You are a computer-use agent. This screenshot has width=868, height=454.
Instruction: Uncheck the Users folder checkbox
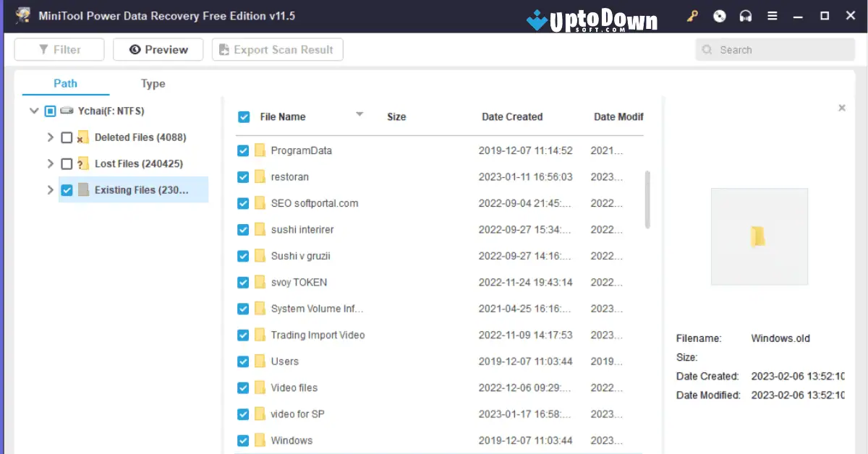tap(244, 361)
